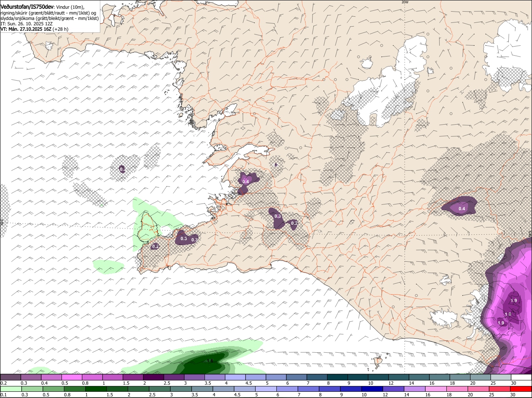This screenshot has height=398, width=532.
Task: Pick the deep blue 10 swatch in the lower scale
Action: [372, 389]
